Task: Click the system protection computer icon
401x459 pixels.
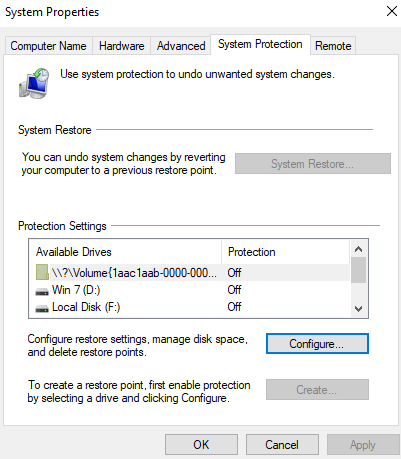Action: 34,83
